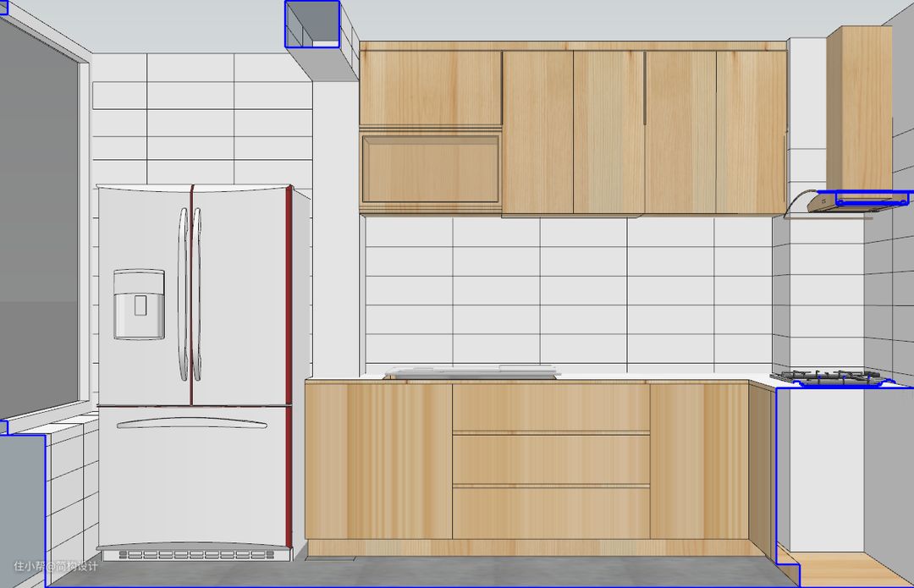
Task: Select the middle drawer of base cabinet
Action: click(551, 459)
